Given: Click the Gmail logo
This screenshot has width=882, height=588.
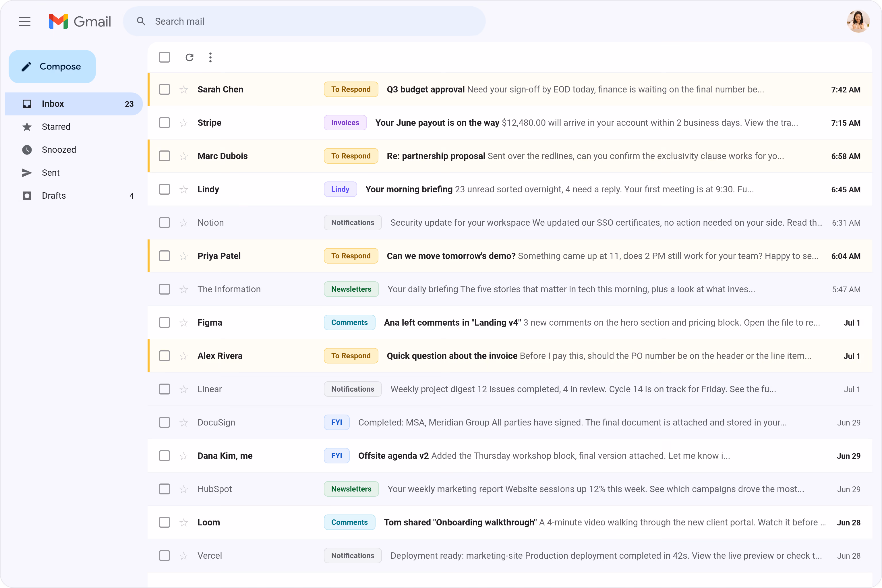Looking at the screenshot, I should point(80,21).
